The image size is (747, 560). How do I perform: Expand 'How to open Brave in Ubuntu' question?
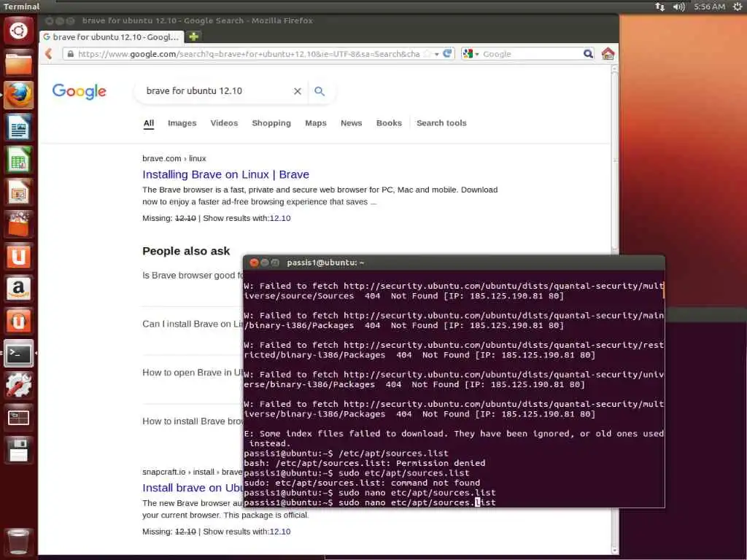[193, 373]
